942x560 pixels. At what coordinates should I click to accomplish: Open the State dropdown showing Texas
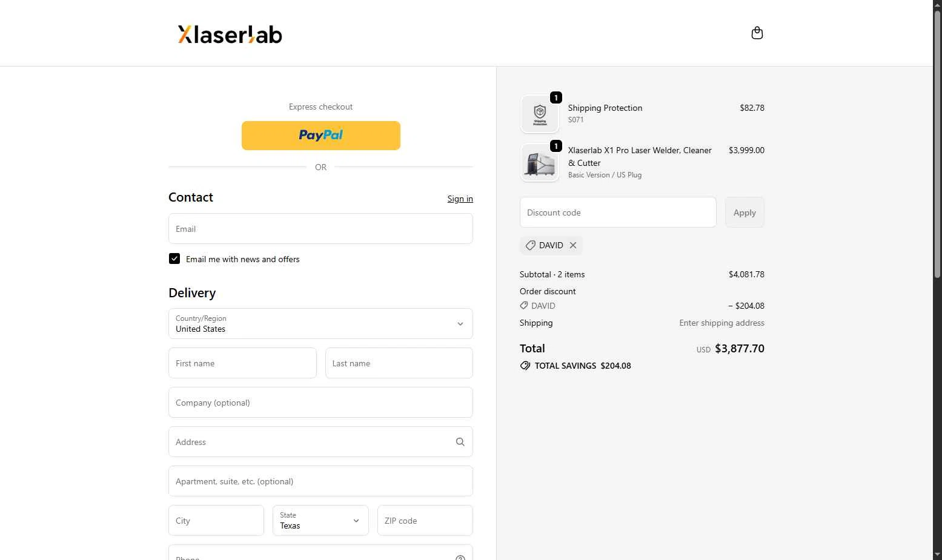(320, 521)
